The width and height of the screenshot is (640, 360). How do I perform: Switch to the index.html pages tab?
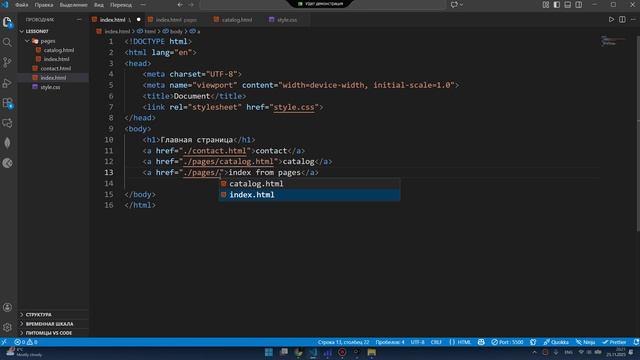(176, 20)
